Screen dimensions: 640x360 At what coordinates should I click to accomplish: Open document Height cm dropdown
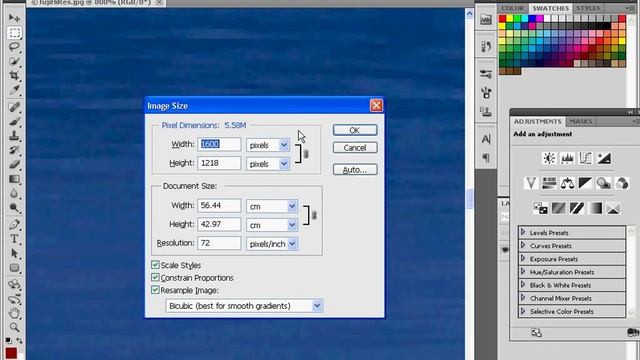coord(292,225)
